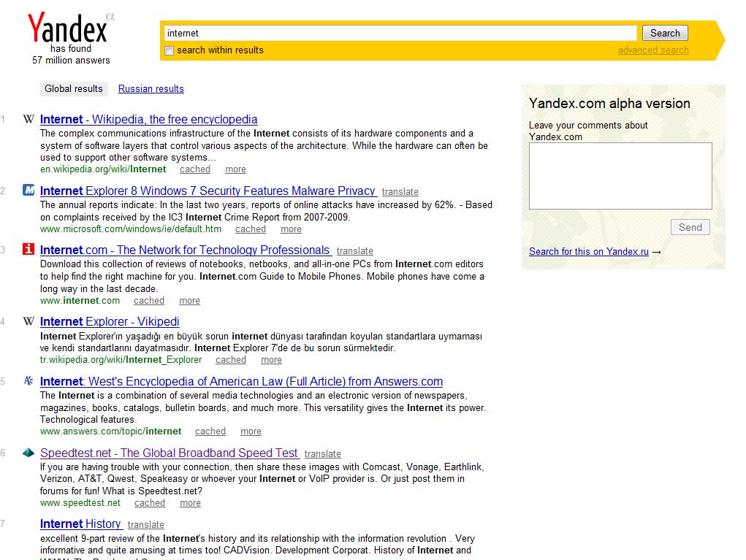Image resolution: width=746 pixels, height=560 pixels.
Task: Translate the Internet Explorer 8 result
Action: click(400, 191)
